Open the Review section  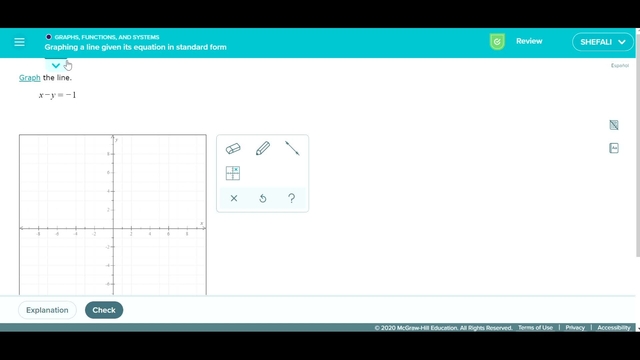(x=529, y=41)
